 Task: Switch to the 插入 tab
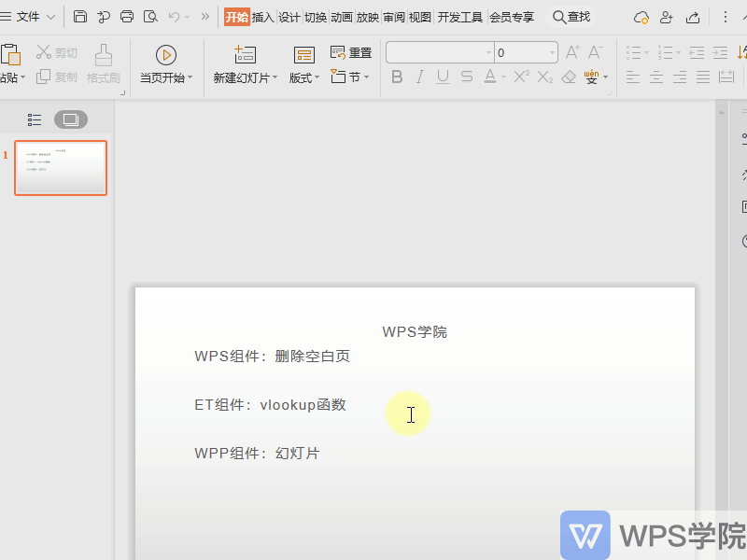pos(262,17)
